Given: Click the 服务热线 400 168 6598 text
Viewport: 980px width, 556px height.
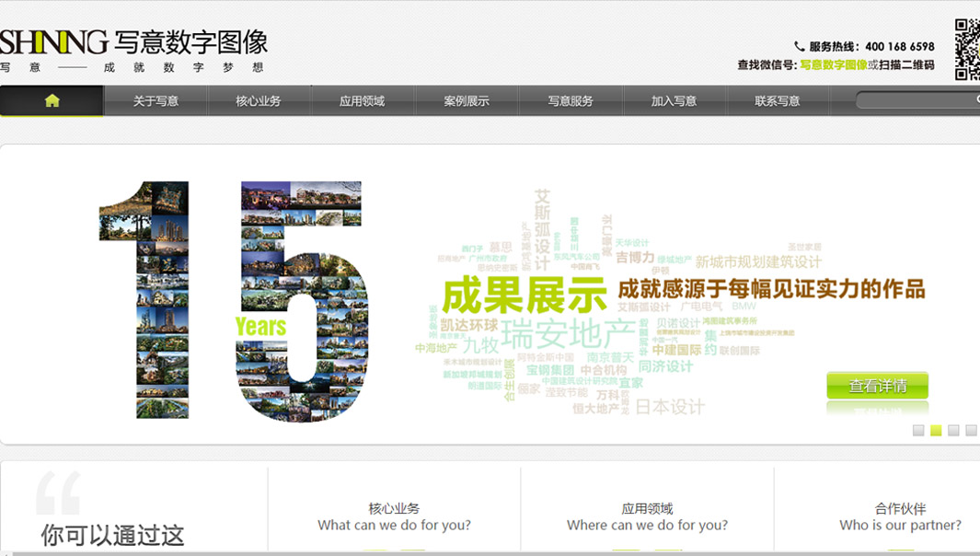Looking at the screenshot, I should pyautogui.click(x=871, y=46).
